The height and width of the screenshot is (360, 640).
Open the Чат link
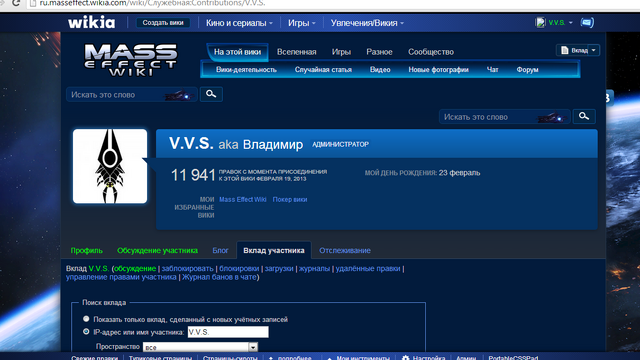[x=493, y=70]
